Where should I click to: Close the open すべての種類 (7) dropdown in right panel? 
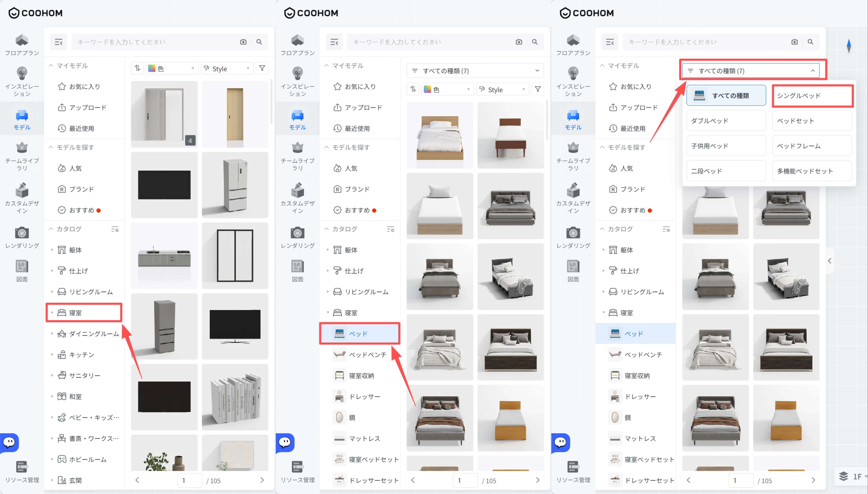(751, 70)
